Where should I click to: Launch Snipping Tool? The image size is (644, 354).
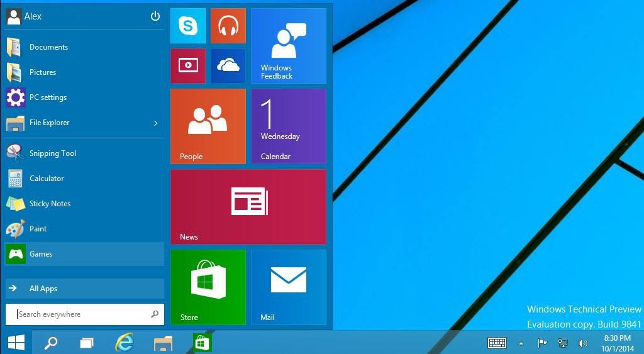84,153
